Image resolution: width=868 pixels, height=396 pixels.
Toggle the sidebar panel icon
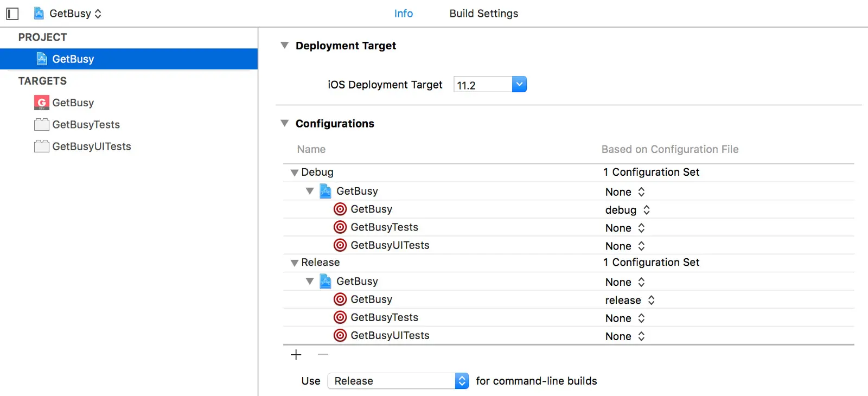coord(12,14)
